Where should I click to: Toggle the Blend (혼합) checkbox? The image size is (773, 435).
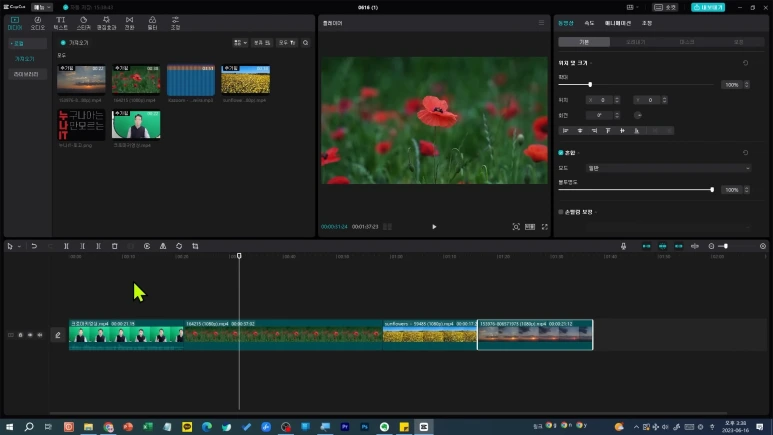(561, 153)
